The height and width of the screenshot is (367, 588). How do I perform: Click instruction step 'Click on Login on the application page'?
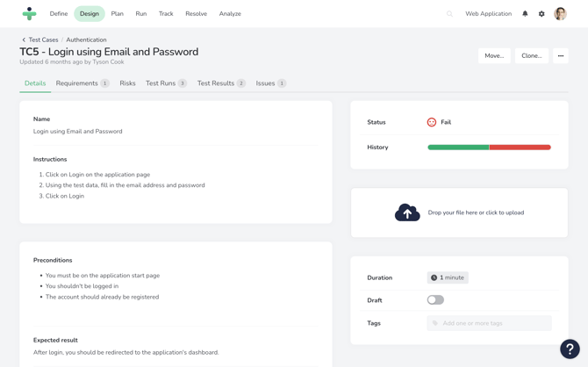tap(97, 175)
